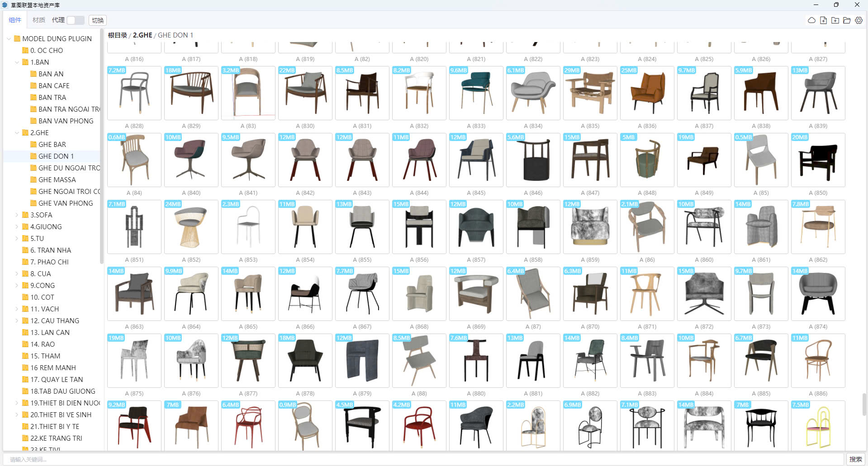Click the add new folder icon
This screenshot has width=868, height=466.
tap(835, 20)
